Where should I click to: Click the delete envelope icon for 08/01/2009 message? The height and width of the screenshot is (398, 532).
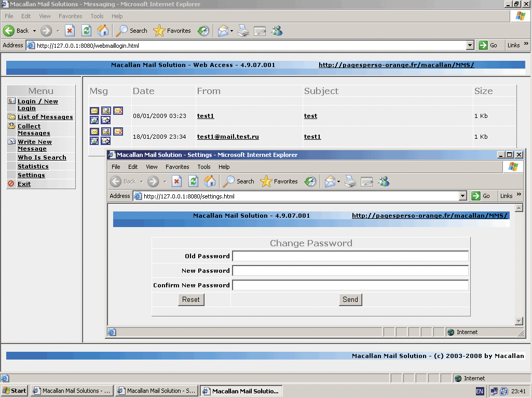click(x=118, y=111)
